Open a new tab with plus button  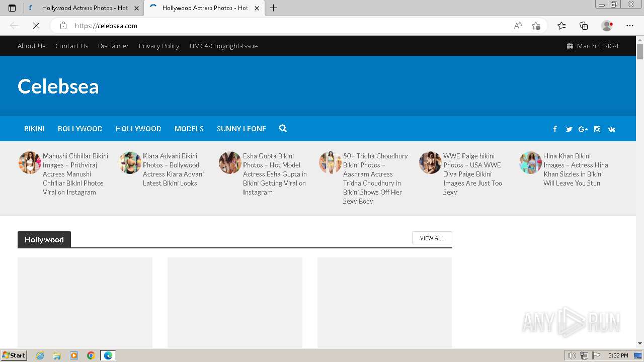(x=274, y=8)
